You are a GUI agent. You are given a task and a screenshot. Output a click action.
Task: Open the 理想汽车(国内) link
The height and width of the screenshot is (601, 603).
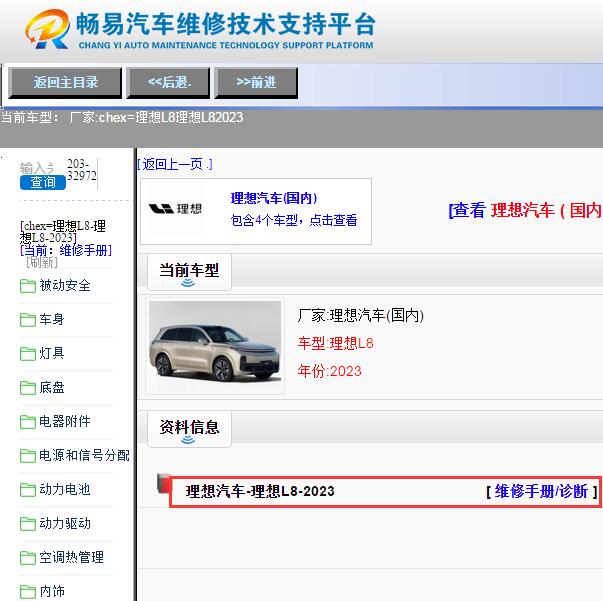[274, 198]
